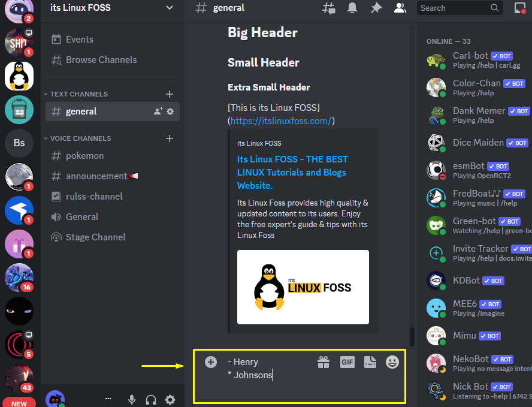Open the white-haired anime avatar server

19,176
